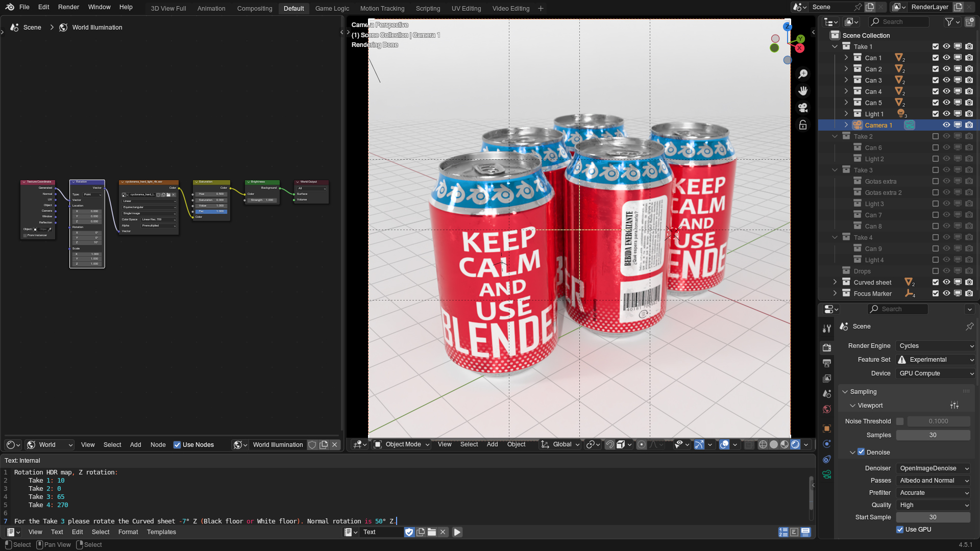This screenshot has width=980, height=551.
Task: Select wireframe viewport shading
Action: tap(763, 444)
